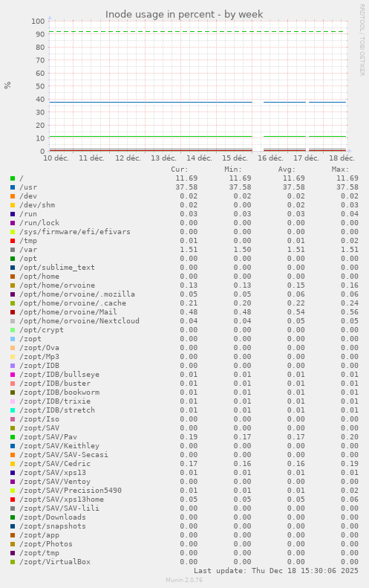Click the /zopt/Ova legend label

click(39, 348)
